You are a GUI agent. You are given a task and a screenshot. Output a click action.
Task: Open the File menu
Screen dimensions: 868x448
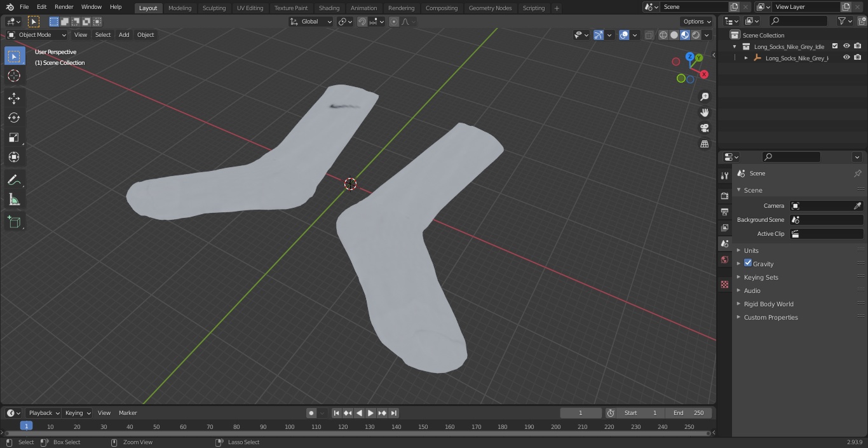pyautogui.click(x=24, y=7)
